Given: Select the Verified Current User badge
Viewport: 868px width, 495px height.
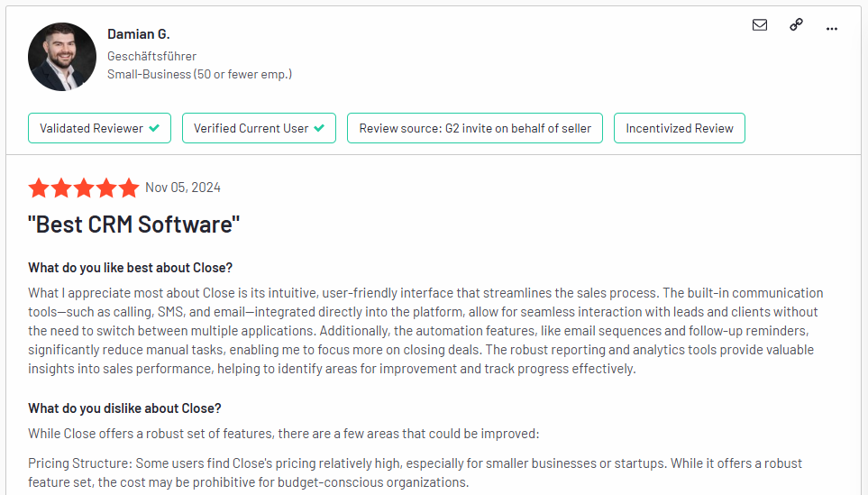Looking at the screenshot, I should (259, 128).
